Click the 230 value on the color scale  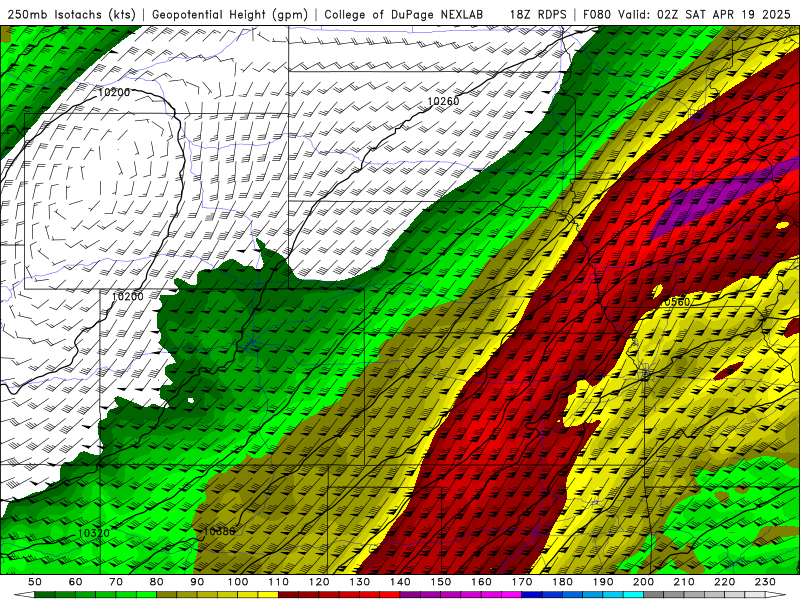765,582
